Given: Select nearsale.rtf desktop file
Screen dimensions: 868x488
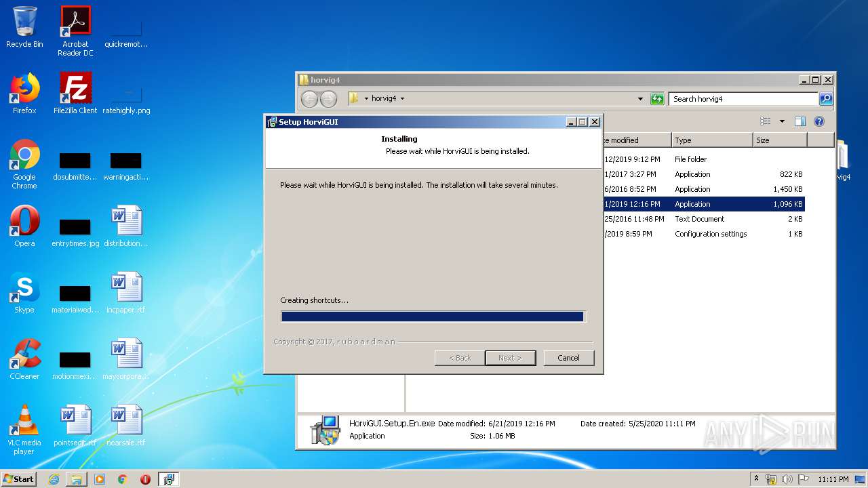Looking at the screenshot, I should 126,426.
